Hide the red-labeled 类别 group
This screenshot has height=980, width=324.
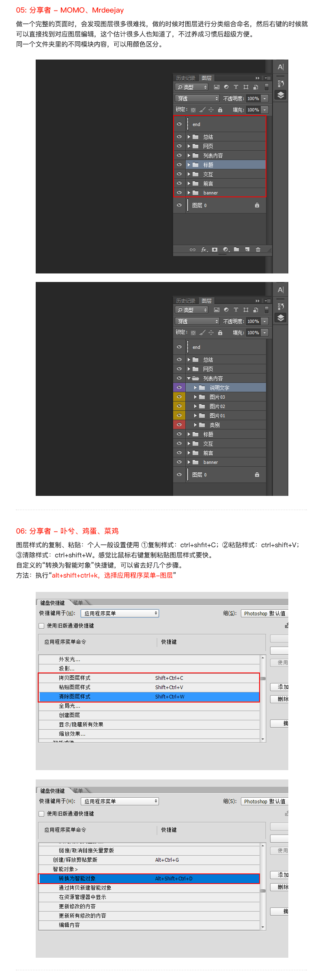[179, 425]
